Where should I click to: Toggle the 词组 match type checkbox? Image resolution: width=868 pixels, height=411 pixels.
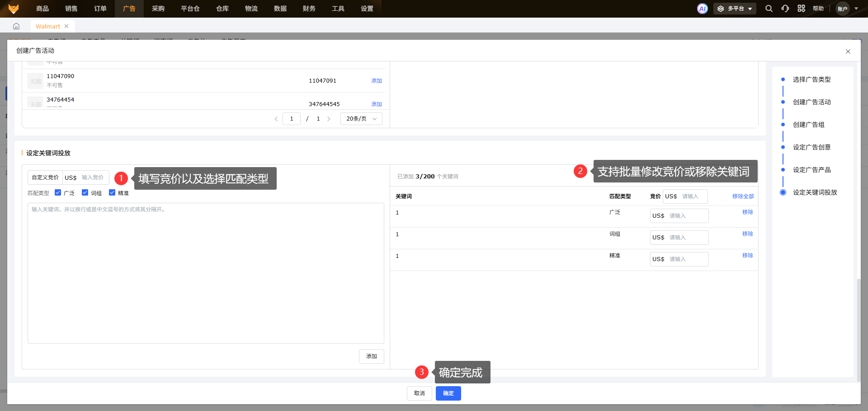tap(85, 192)
